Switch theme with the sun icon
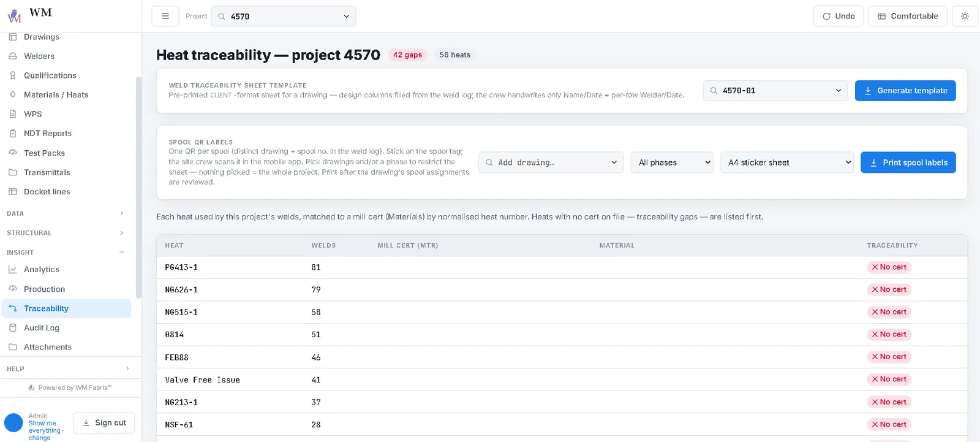 [965, 16]
